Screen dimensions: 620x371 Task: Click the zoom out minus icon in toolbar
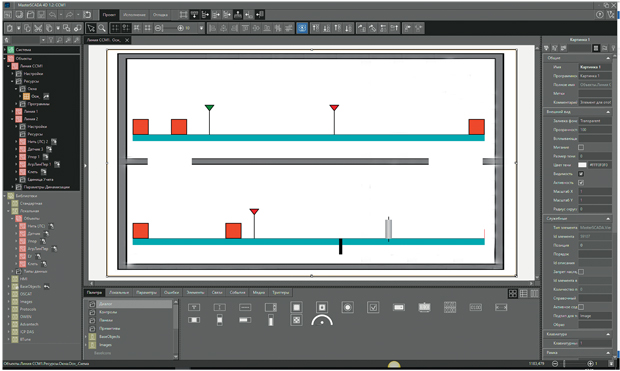[159, 28]
